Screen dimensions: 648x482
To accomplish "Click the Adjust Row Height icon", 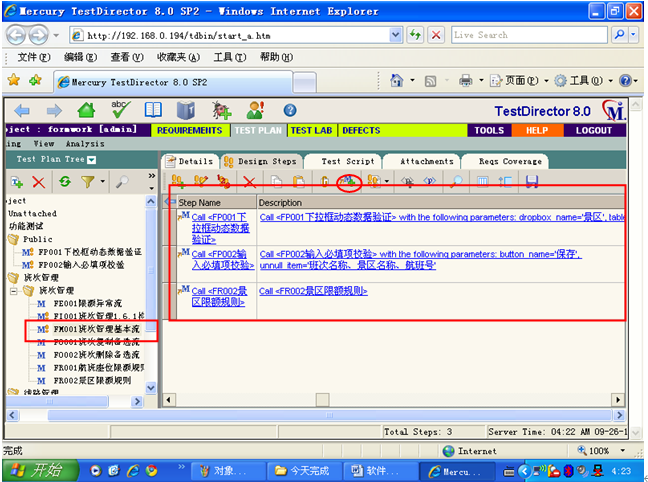I will 505,181.
